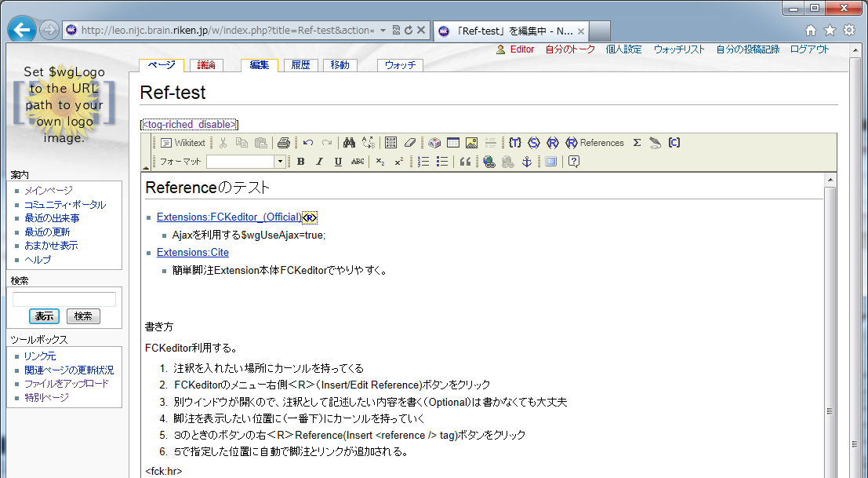Toggle italic formatting
This screenshot has height=478, width=868.
coord(319,162)
